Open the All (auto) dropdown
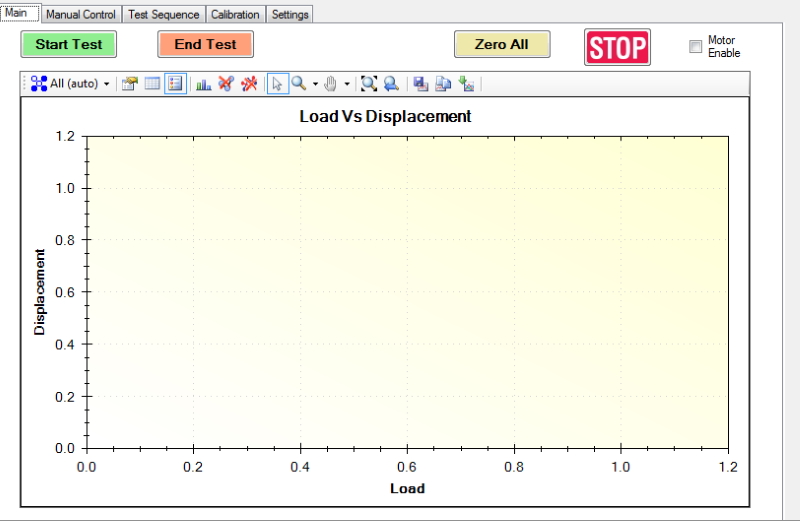Image resolution: width=800 pixels, height=522 pixels. (70, 84)
